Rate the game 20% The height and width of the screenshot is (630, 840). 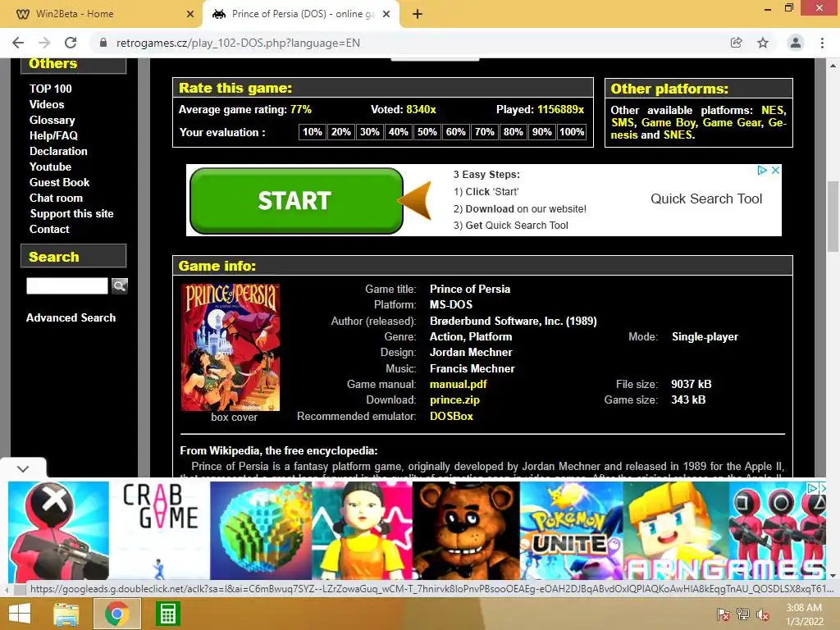tap(340, 132)
